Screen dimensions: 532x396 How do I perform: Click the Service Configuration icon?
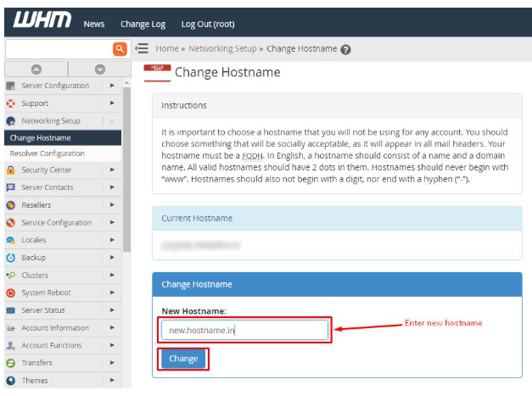[10, 223]
